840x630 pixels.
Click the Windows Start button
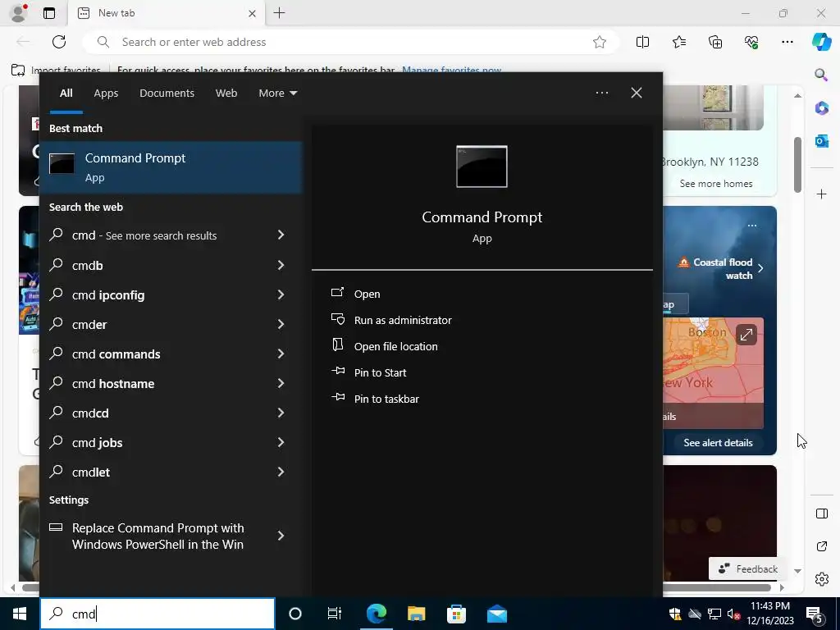[x=20, y=614]
